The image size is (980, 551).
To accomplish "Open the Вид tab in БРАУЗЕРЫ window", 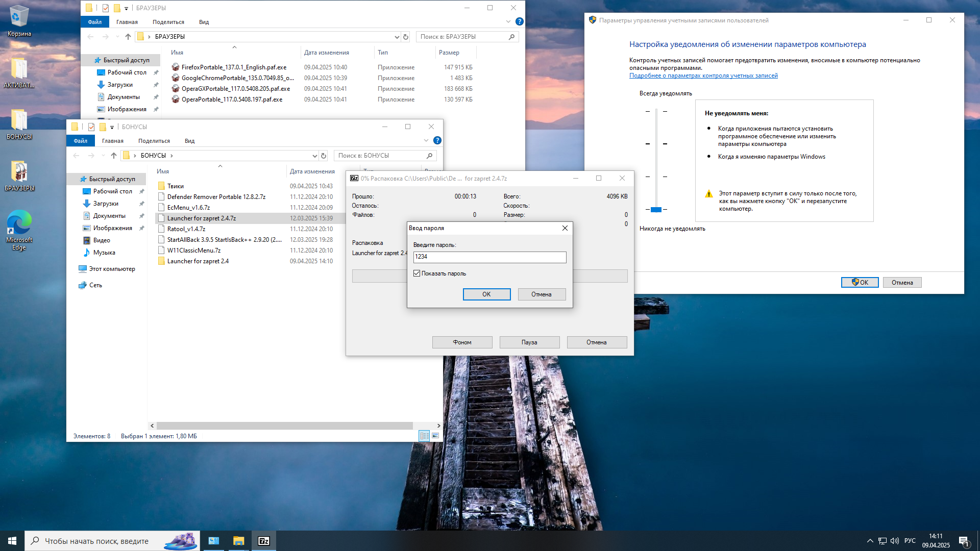I will [204, 22].
